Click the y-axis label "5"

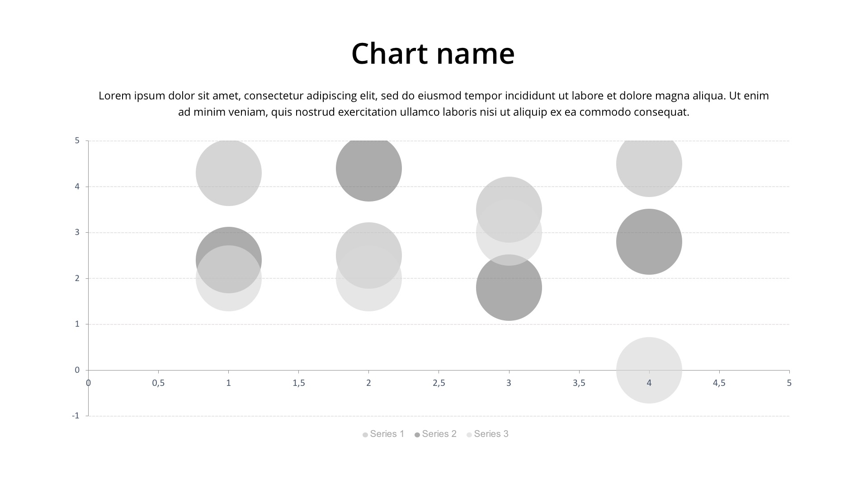click(77, 141)
